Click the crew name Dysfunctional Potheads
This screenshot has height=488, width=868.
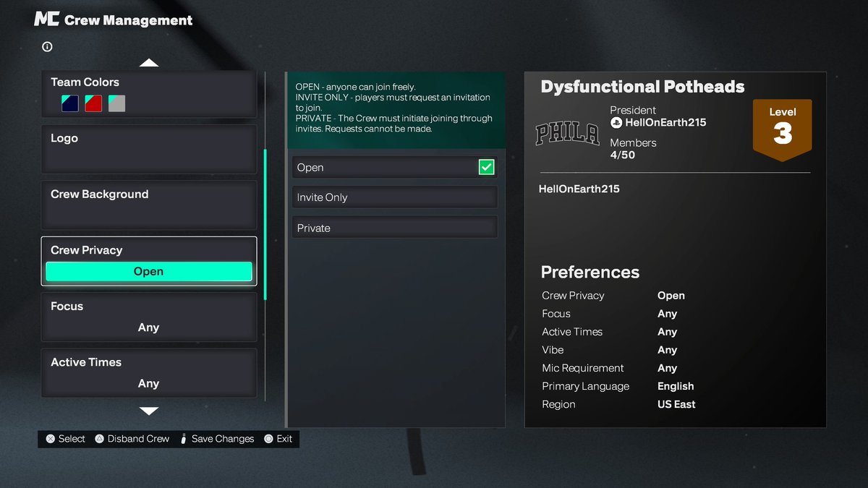643,87
